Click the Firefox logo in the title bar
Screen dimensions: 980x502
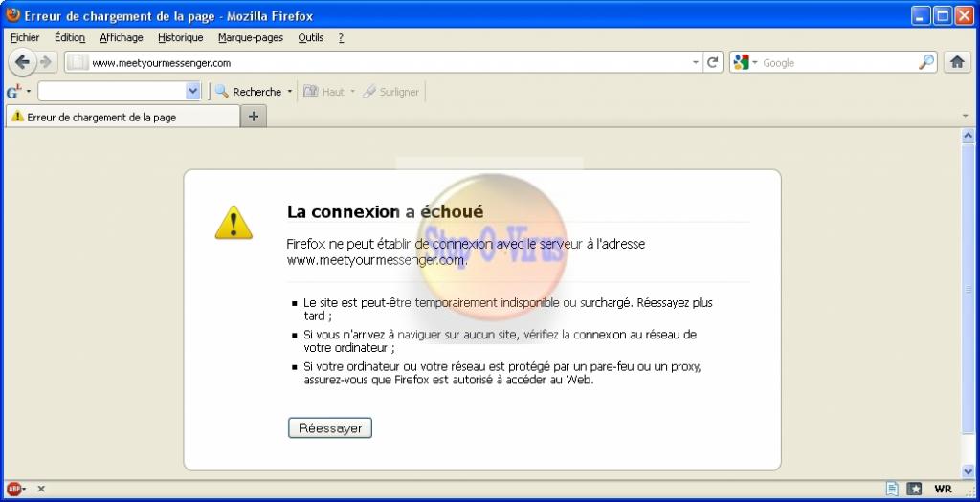(x=12, y=15)
